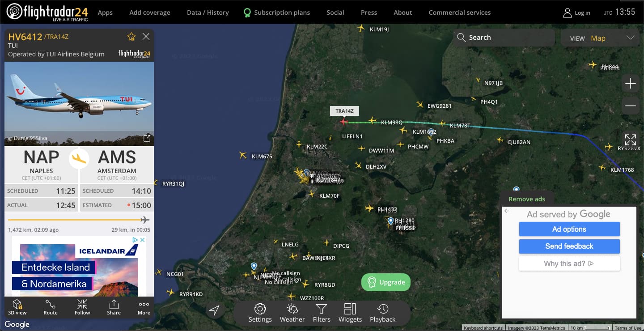The width and height of the screenshot is (644, 331).
Task: Close the HV6412 flight details panel
Action: (146, 37)
